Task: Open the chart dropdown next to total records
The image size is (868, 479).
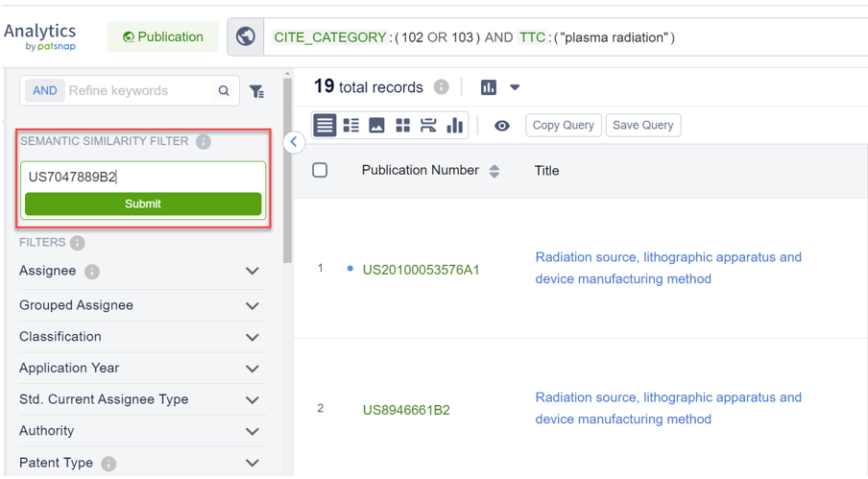Action: coord(515,87)
